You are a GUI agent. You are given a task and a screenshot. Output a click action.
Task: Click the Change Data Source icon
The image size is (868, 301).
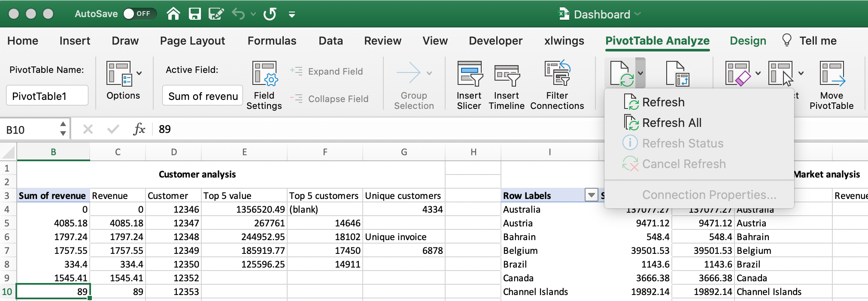(x=677, y=74)
